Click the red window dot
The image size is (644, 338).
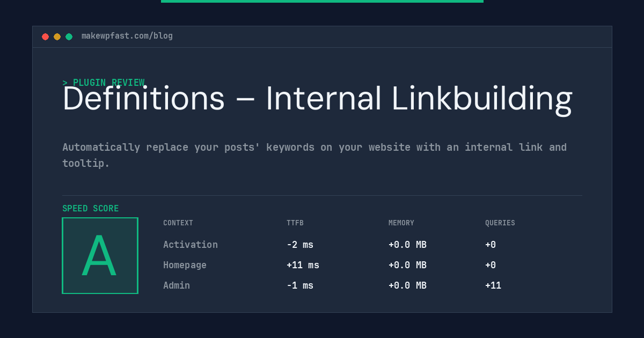(x=45, y=36)
